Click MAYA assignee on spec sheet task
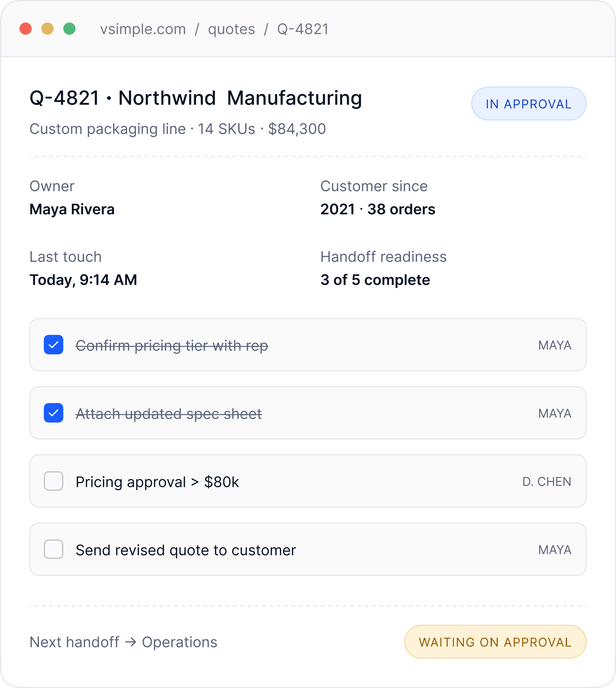The width and height of the screenshot is (616, 688). tap(555, 413)
